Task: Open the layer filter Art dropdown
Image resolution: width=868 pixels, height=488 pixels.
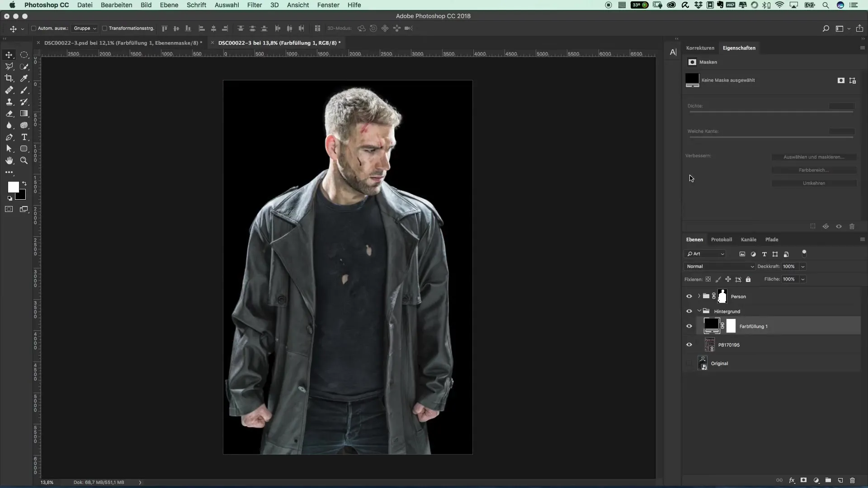Action: pos(705,254)
